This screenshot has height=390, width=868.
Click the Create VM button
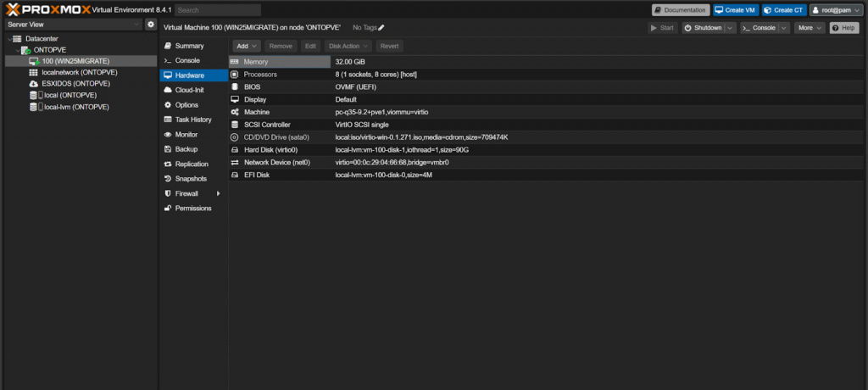[736, 10]
